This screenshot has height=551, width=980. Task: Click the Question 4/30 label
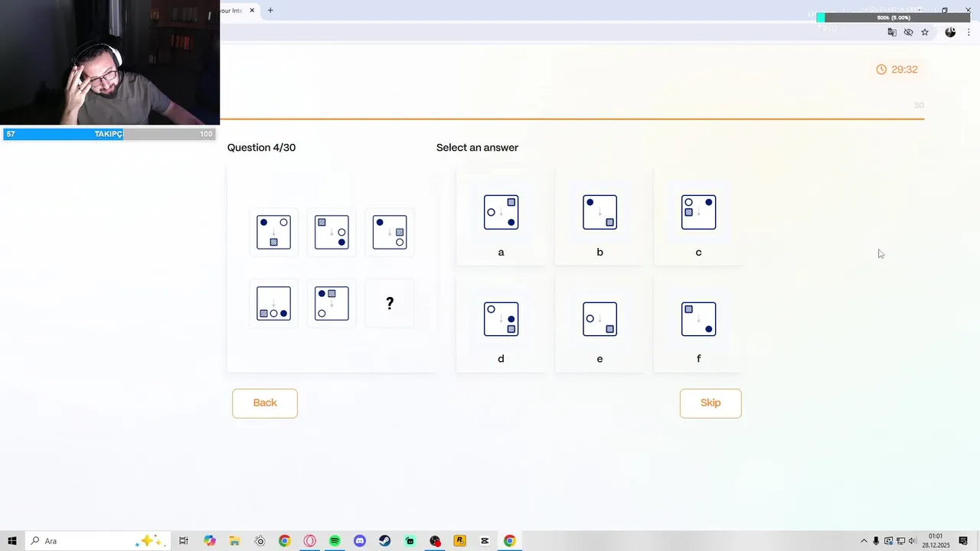click(x=261, y=148)
